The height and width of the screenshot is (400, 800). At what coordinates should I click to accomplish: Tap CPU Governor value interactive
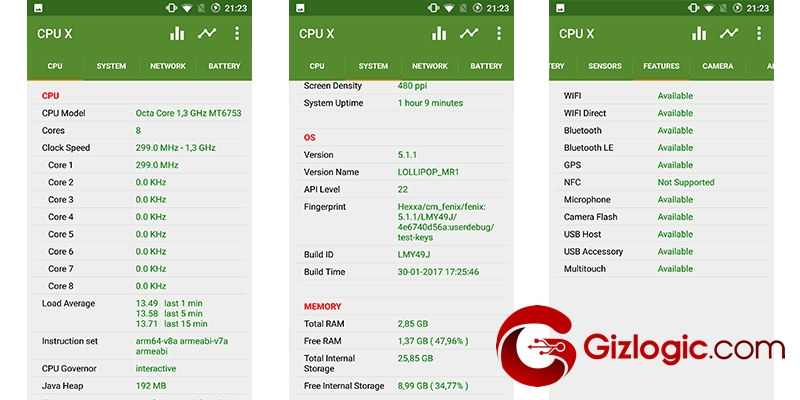click(156, 368)
